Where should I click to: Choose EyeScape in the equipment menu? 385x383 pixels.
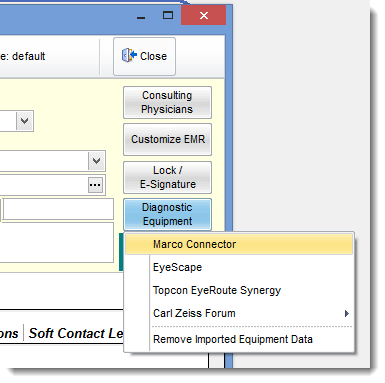coord(239,267)
